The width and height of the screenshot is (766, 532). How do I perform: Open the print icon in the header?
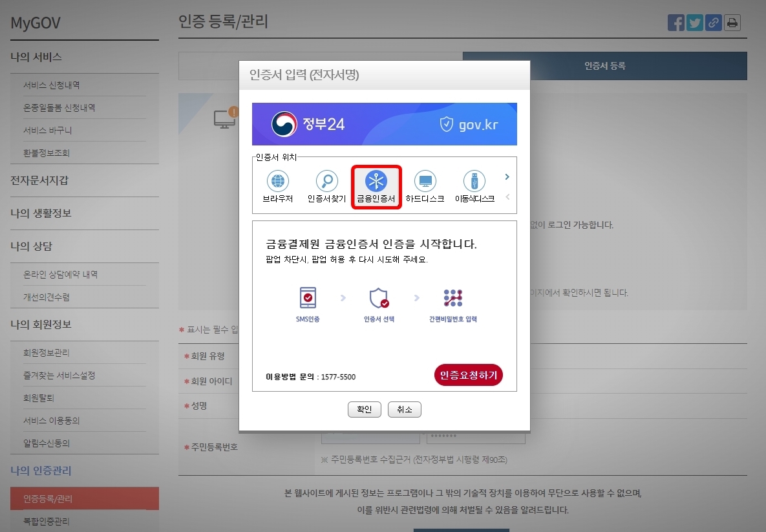point(732,22)
